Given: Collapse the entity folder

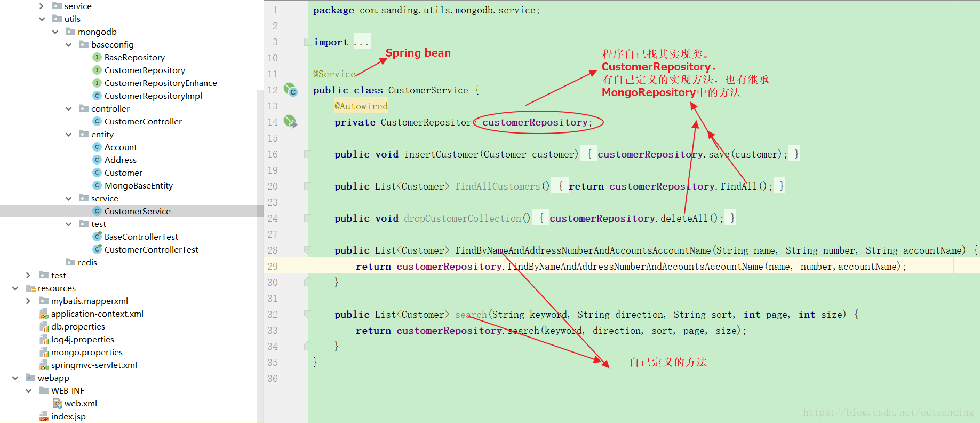Looking at the screenshot, I should tap(68, 134).
